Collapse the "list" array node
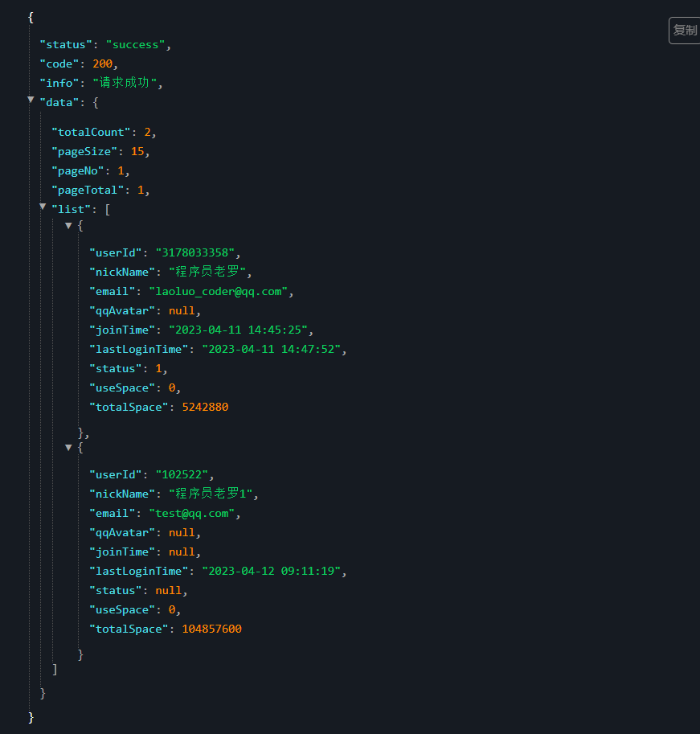700x734 pixels. pyautogui.click(x=43, y=207)
